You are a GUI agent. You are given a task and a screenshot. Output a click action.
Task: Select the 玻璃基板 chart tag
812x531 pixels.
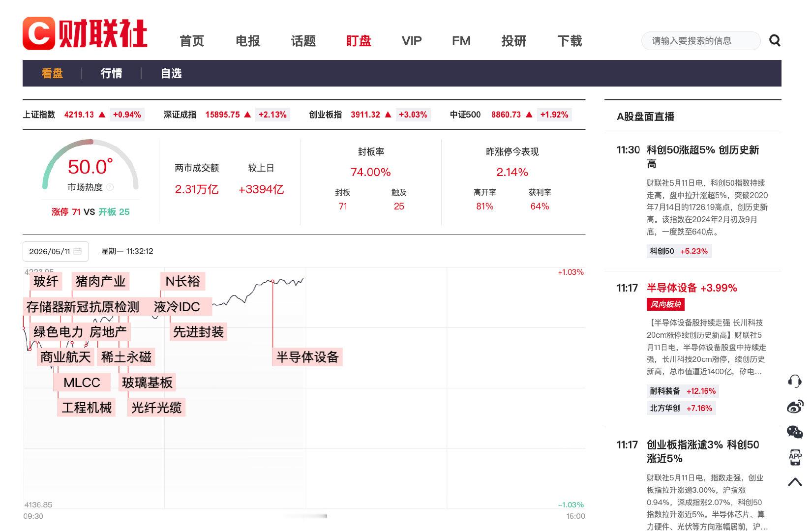[x=148, y=383]
